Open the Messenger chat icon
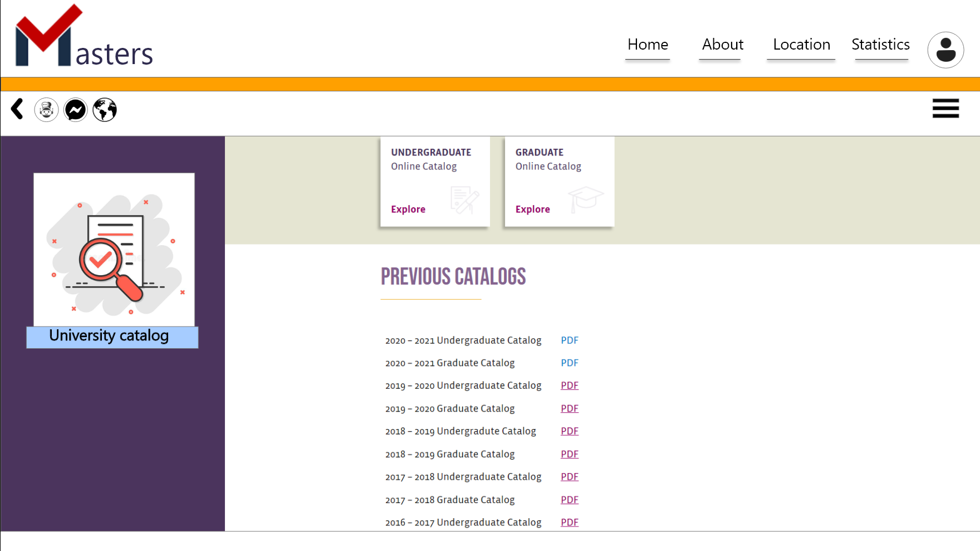Image resolution: width=980 pixels, height=551 pixels. point(76,110)
